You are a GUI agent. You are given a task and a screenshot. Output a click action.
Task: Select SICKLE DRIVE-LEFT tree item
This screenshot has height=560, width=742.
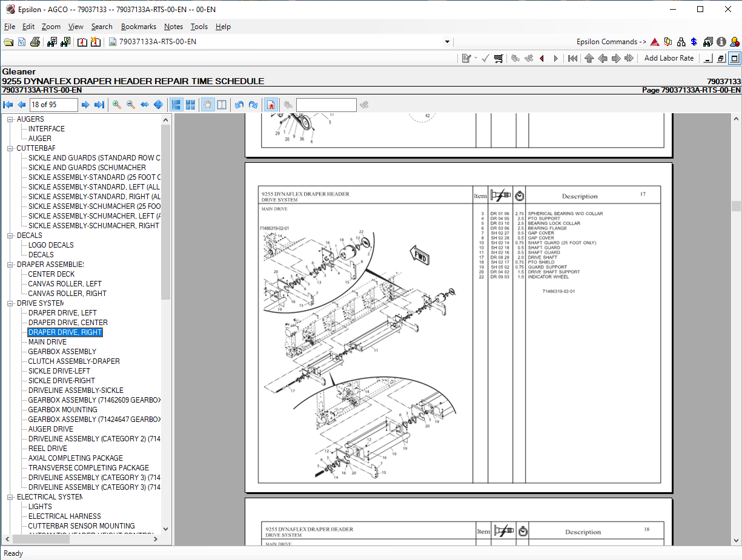click(x=59, y=371)
